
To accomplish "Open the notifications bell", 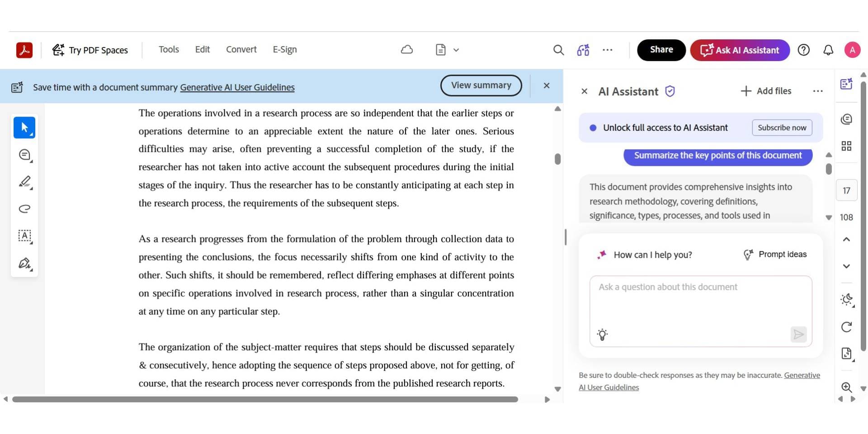I will tap(828, 50).
